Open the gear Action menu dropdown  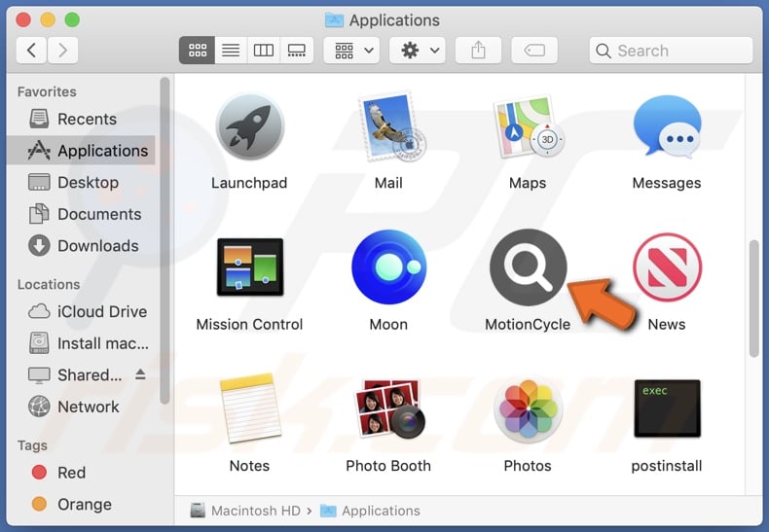(418, 50)
